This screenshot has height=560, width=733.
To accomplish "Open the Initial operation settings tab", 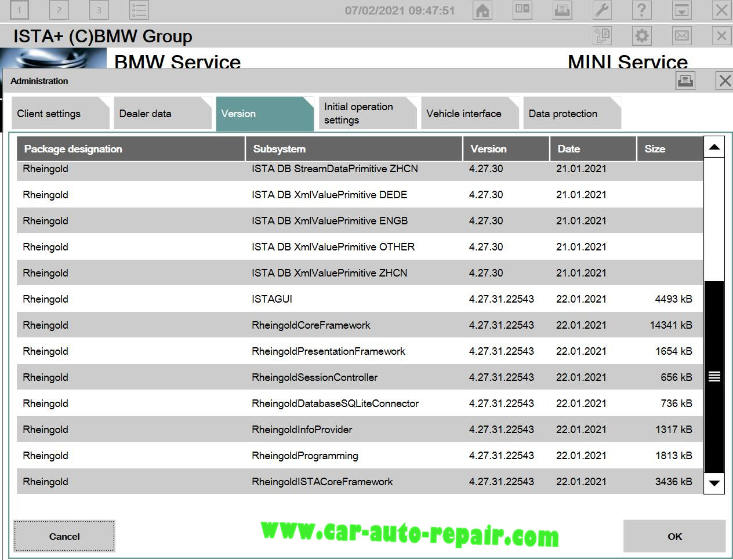I will [368, 114].
